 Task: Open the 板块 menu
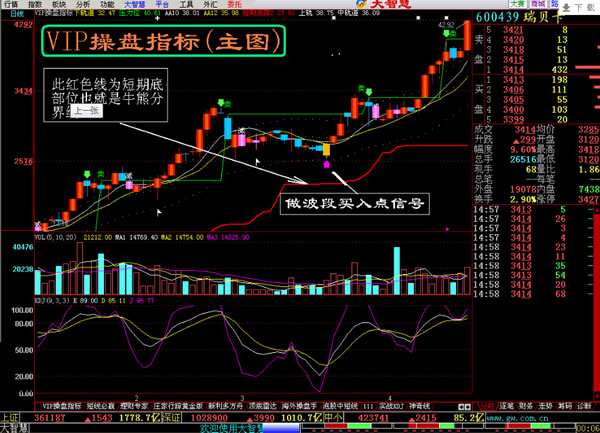pos(59,4)
